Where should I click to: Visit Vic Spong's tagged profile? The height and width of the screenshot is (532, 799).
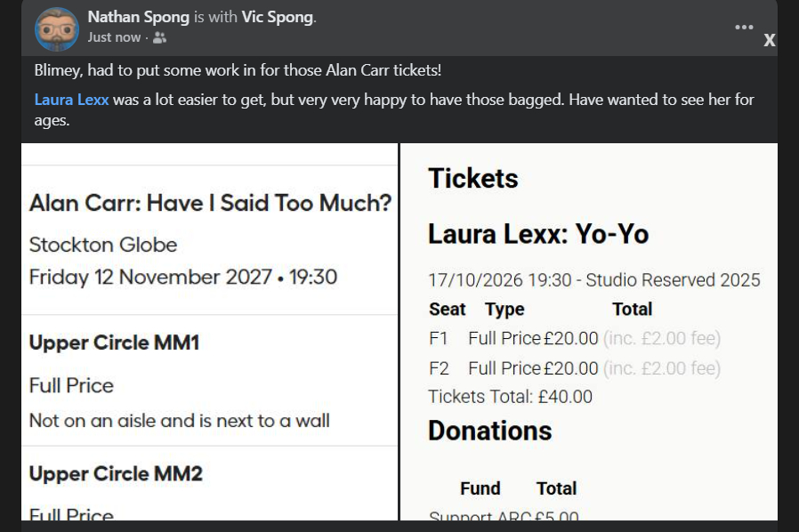(278, 17)
